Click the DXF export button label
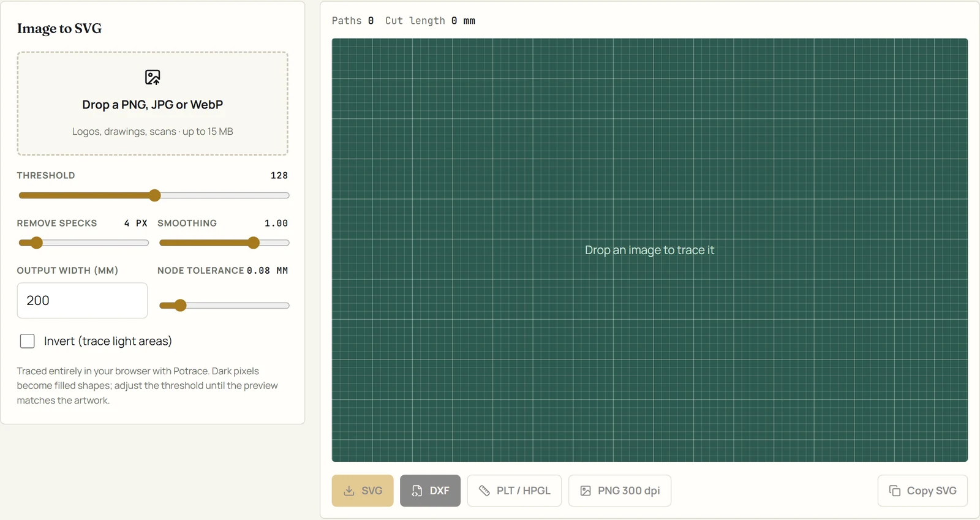Viewport: 980px width, 520px height. [439, 491]
